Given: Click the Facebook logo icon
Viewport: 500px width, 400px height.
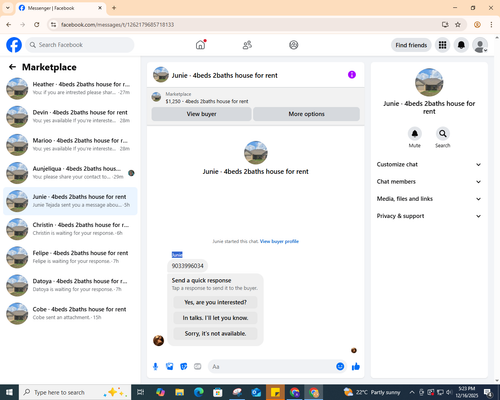Looking at the screenshot, I should click(14, 45).
